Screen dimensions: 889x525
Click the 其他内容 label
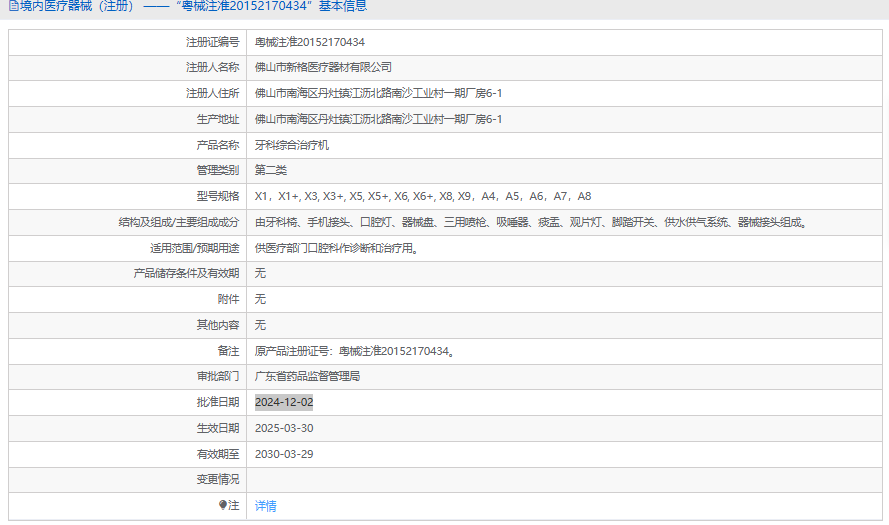218,325
